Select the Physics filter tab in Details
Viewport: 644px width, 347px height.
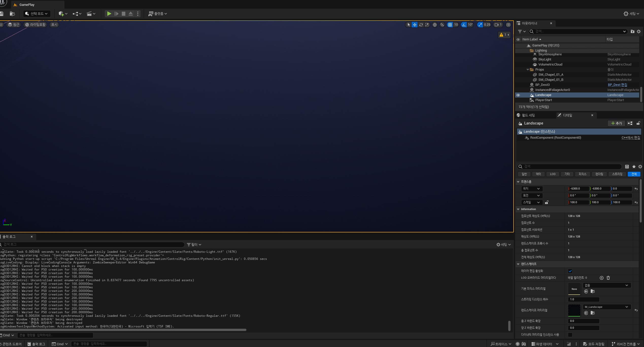tap(582, 174)
